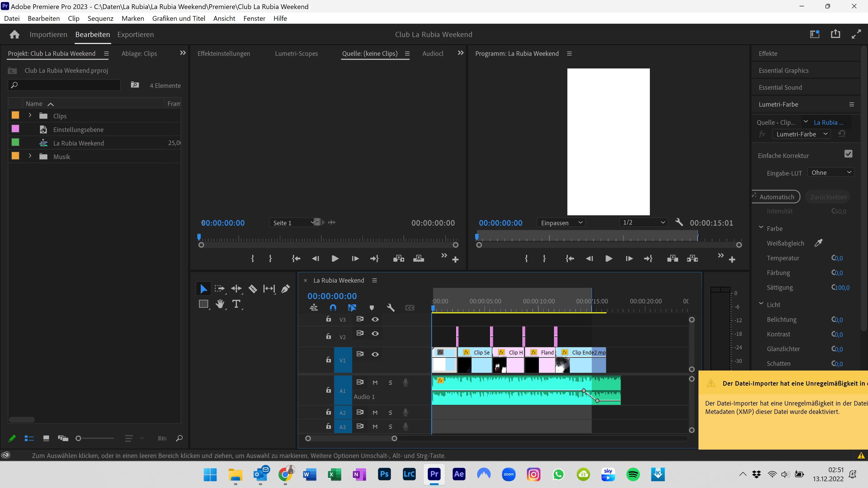Switch to the Lumetri-Scopes tab
The height and width of the screenshot is (488, 868).
pyautogui.click(x=296, y=54)
